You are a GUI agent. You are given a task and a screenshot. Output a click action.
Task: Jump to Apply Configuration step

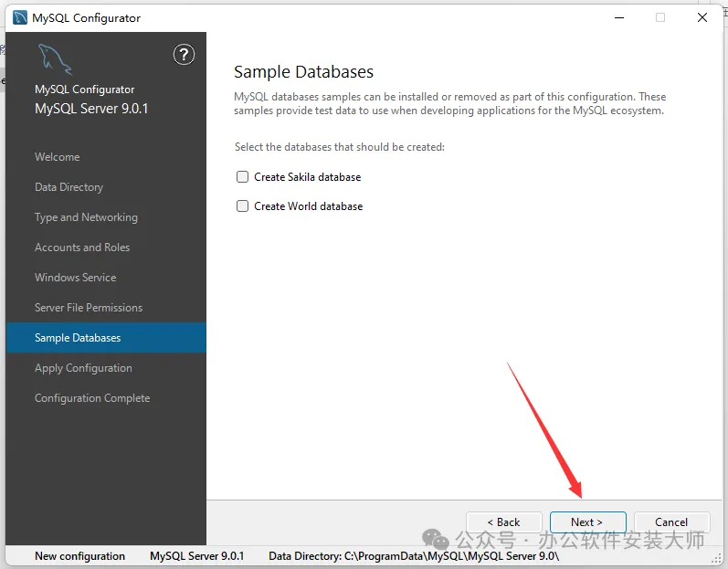pos(83,368)
